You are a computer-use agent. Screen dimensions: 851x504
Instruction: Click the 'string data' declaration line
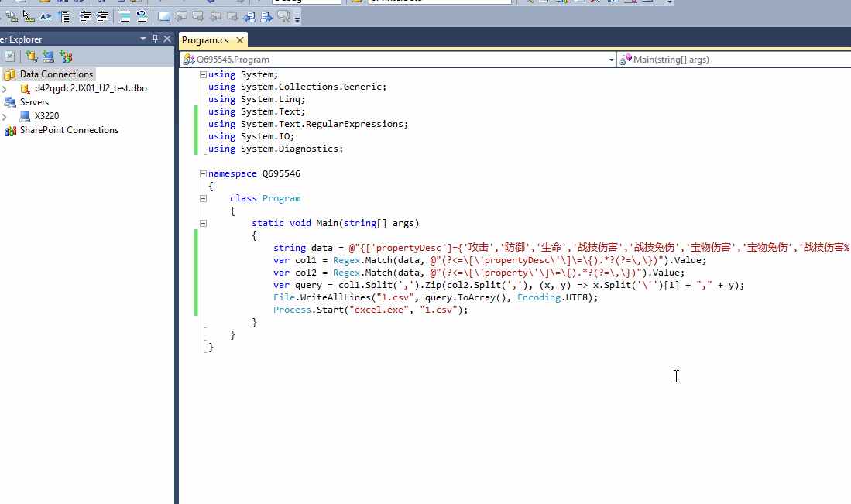pos(561,248)
